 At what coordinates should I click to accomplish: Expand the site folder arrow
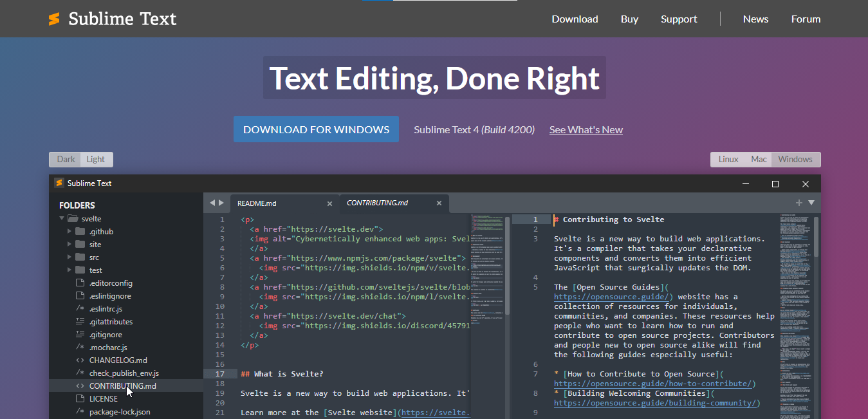click(x=69, y=245)
